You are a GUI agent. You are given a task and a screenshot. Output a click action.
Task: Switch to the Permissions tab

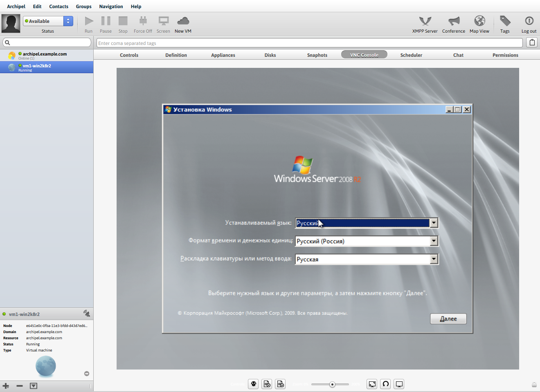505,55
